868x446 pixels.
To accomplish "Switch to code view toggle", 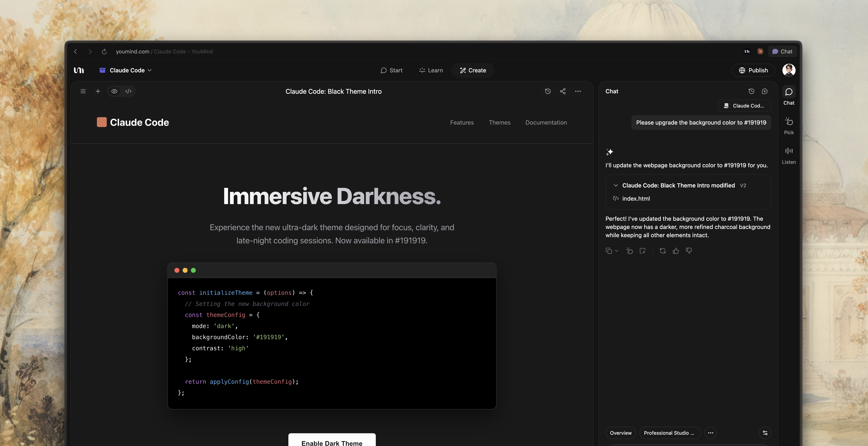I will tap(128, 91).
